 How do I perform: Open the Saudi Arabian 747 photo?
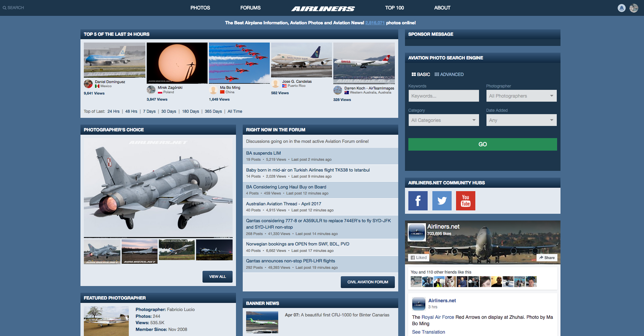pyautogui.click(x=301, y=60)
